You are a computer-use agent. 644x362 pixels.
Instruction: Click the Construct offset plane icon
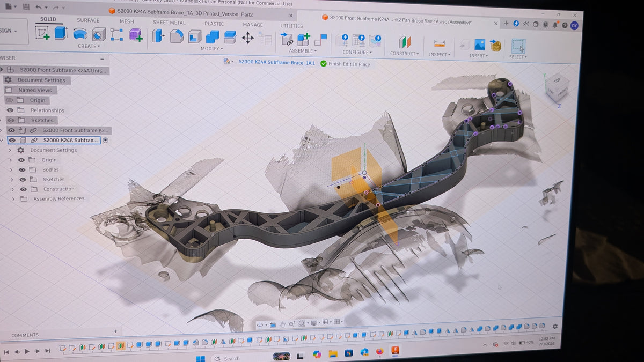(405, 42)
